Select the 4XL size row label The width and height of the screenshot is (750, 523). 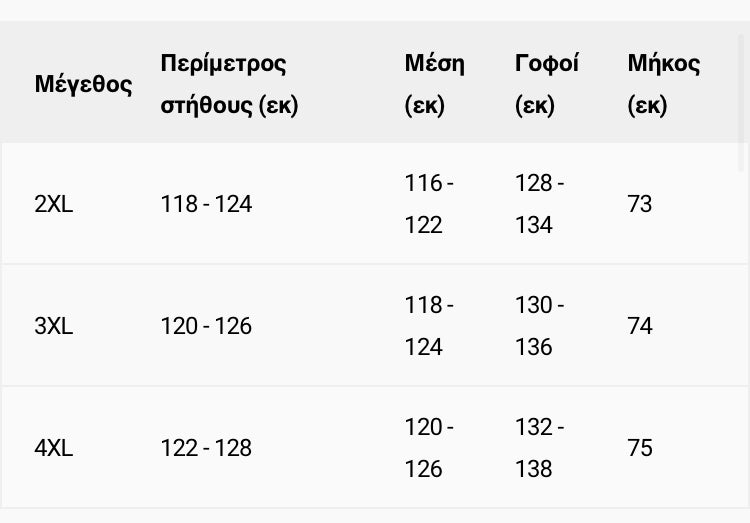(x=54, y=448)
